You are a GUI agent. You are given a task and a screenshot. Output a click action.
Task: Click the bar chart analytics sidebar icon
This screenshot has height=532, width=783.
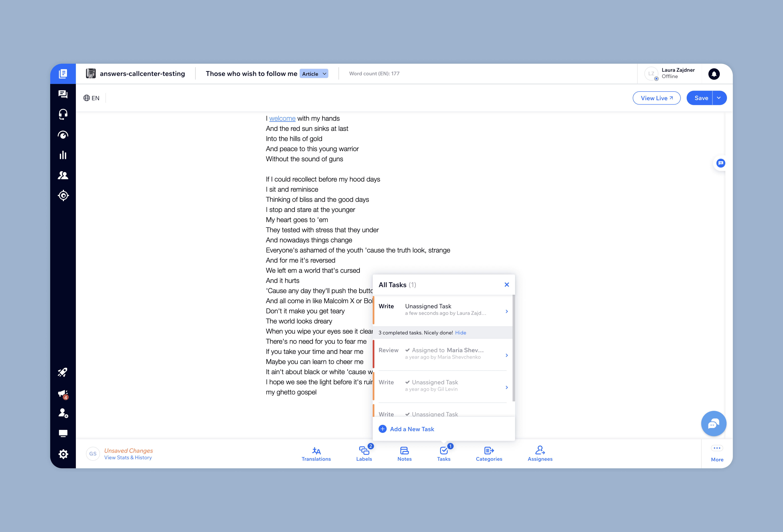pyautogui.click(x=63, y=155)
